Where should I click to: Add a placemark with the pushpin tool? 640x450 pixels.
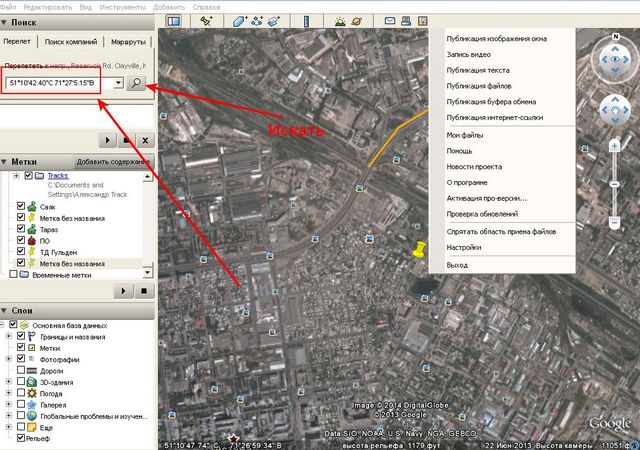click(x=206, y=21)
